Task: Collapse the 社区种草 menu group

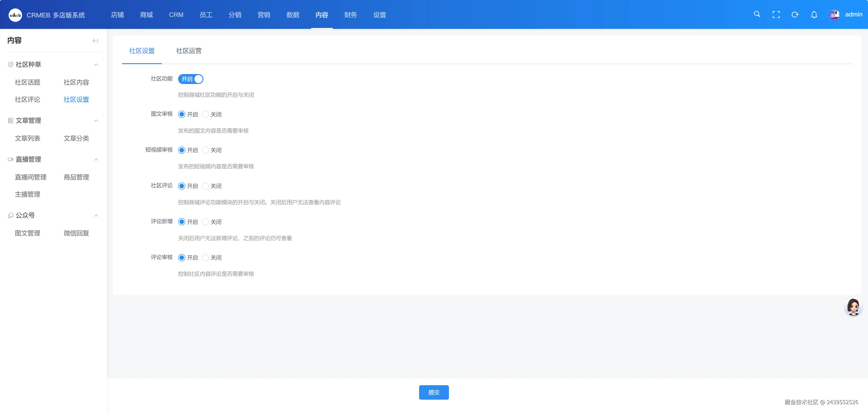Action: [x=96, y=65]
